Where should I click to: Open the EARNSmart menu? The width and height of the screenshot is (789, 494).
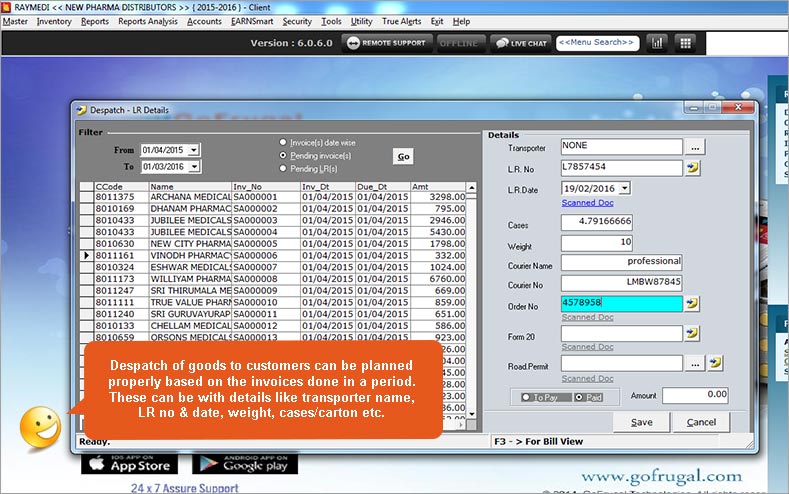coord(252,21)
